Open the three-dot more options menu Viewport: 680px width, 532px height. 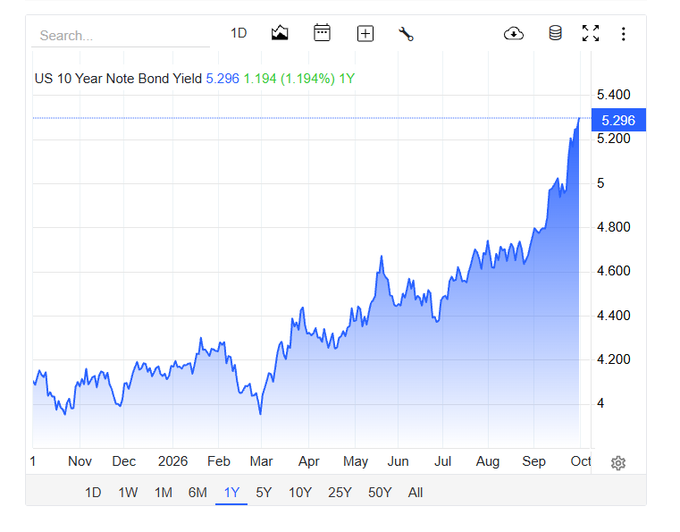[x=623, y=34]
